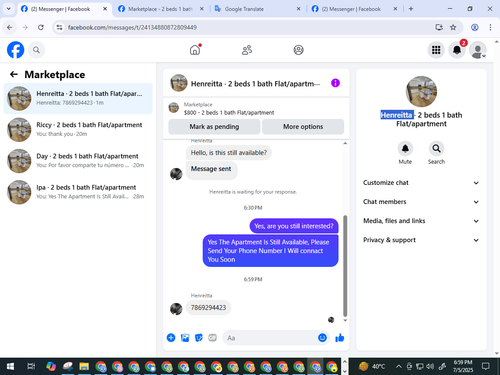
Task: Open emoji picker in message box
Action: (322, 338)
